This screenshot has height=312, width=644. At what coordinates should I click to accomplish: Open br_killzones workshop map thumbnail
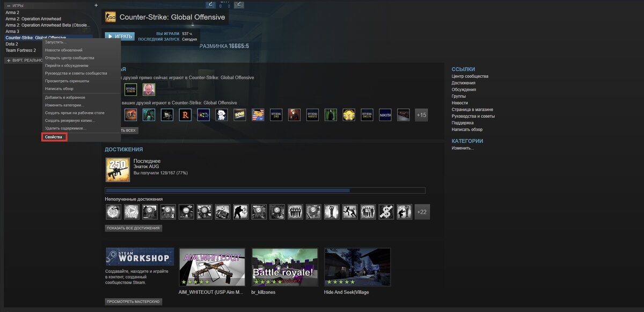pyautogui.click(x=284, y=267)
